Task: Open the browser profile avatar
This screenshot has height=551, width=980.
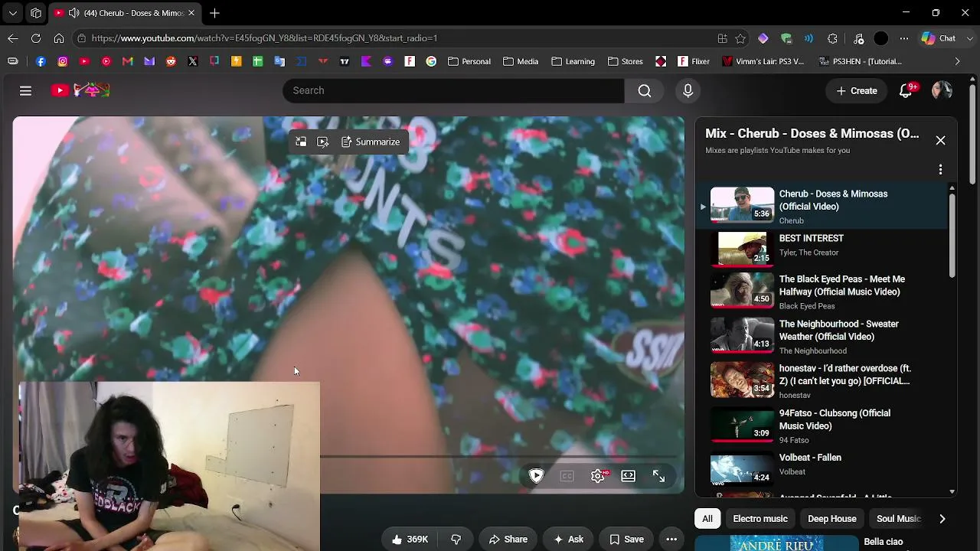Action: (x=881, y=38)
